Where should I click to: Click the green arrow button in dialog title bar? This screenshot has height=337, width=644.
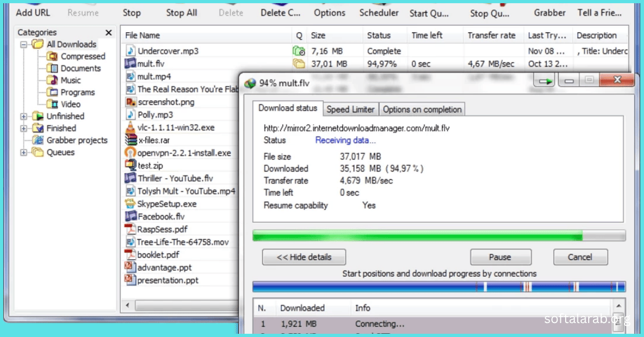(546, 82)
